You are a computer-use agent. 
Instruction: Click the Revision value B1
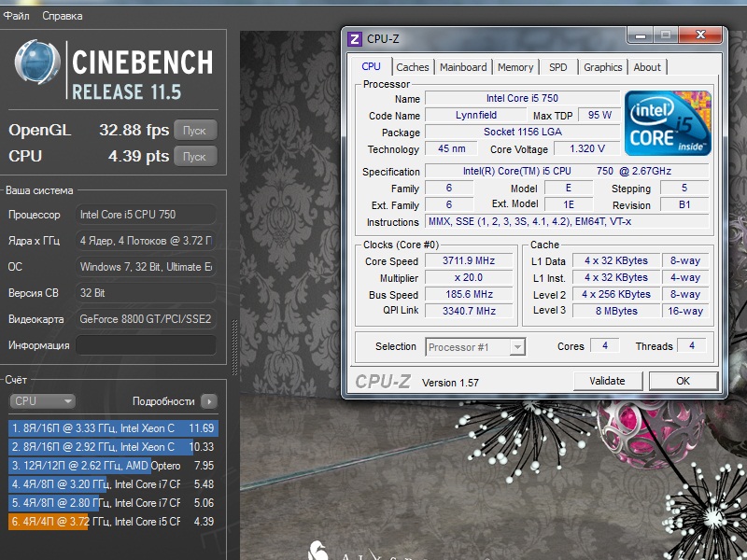coord(684,204)
